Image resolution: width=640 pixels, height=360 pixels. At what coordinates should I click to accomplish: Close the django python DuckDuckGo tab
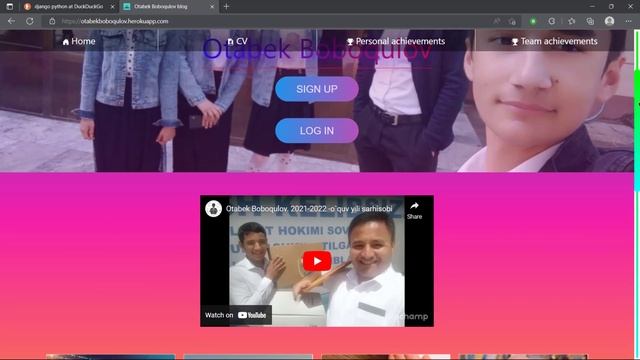pyautogui.click(x=113, y=7)
